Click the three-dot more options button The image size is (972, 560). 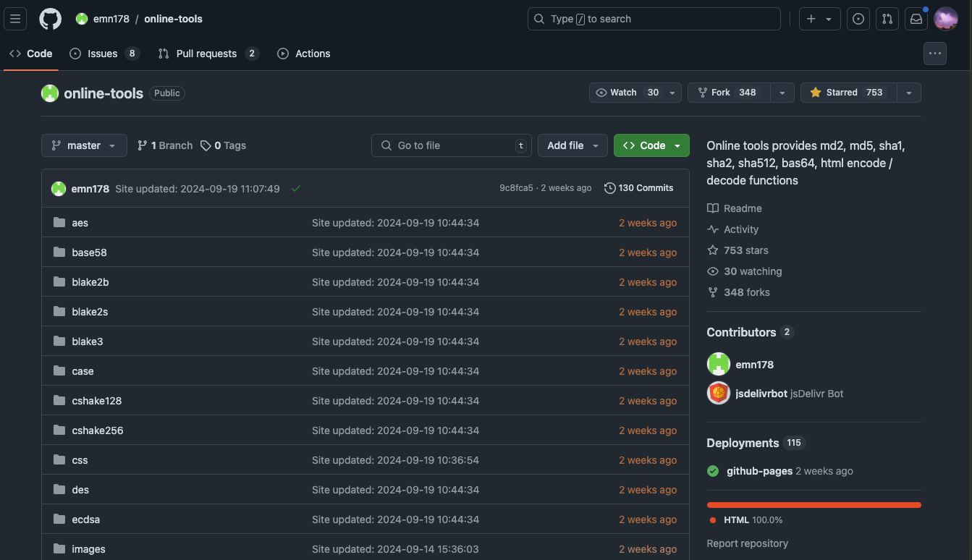click(x=935, y=54)
